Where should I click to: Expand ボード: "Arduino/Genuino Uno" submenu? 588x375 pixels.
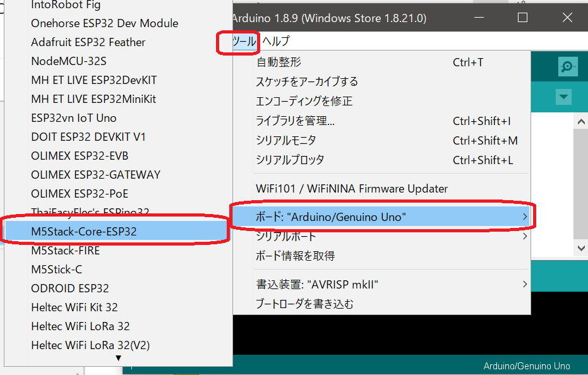click(381, 217)
